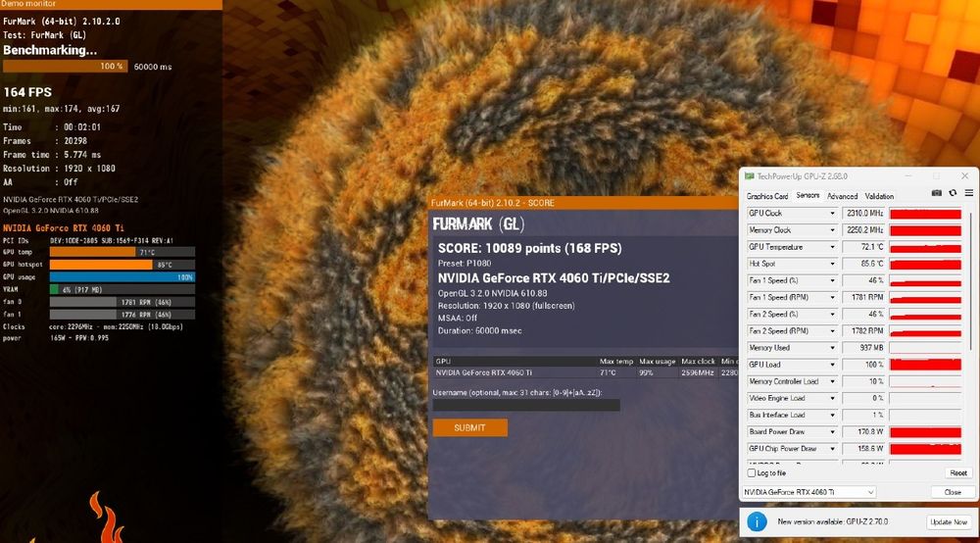Open the Fan 1 Speed (RPM) dropdown
980x543 pixels.
coord(832,298)
